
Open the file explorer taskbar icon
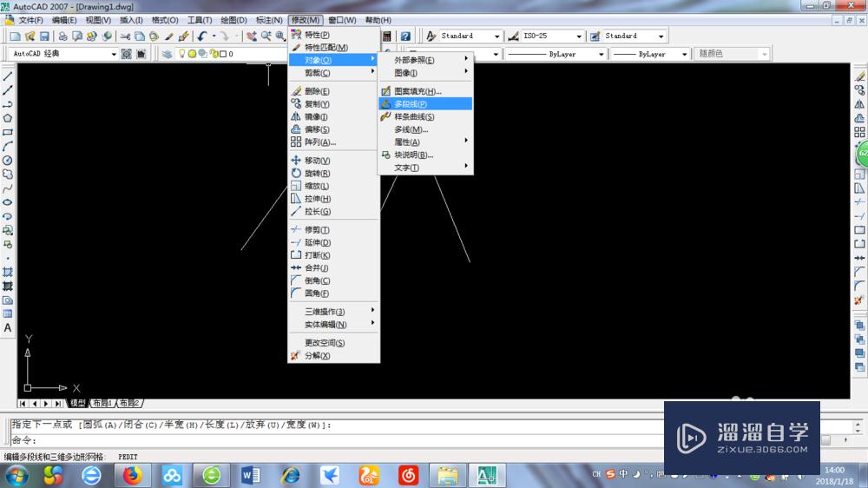coord(447,475)
